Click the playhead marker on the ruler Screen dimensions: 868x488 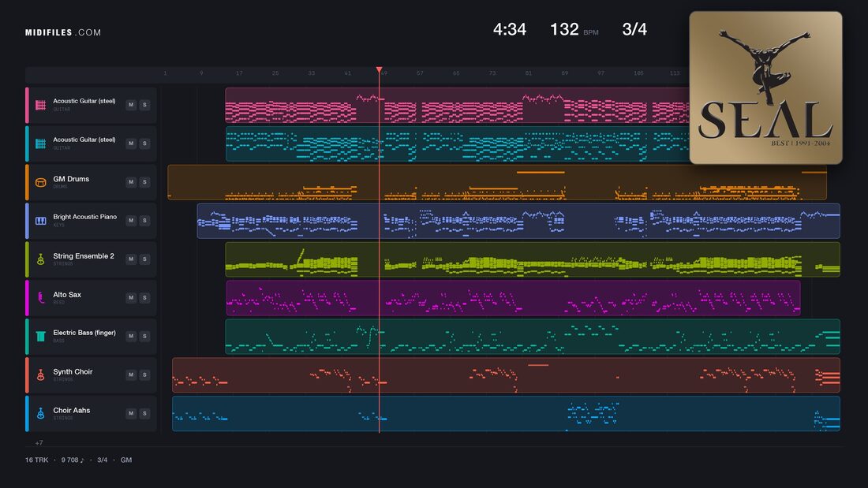click(x=380, y=70)
